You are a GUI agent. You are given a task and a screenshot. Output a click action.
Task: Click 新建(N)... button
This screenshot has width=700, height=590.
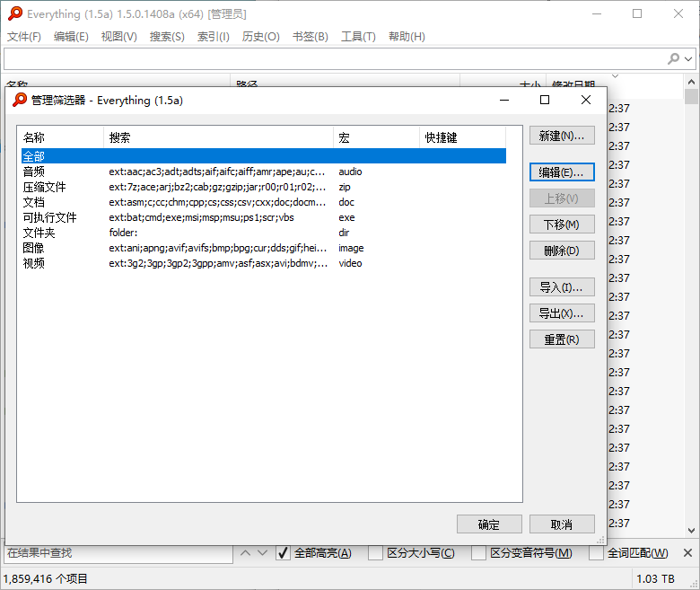tap(562, 136)
